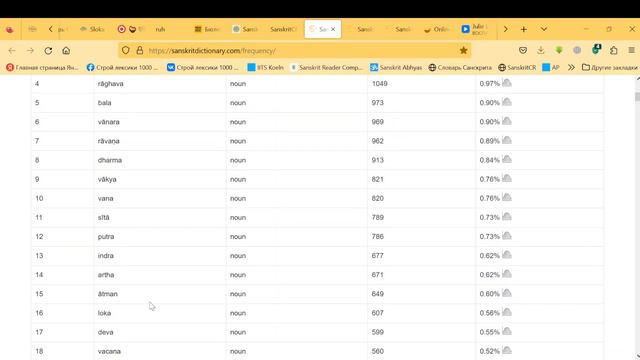Open chart icon in the deva row
The width and height of the screenshot is (640, 360).
pos(507,331)
